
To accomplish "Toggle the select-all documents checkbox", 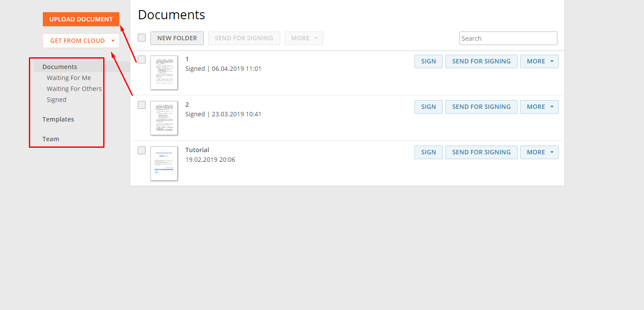I will point(142,38).
